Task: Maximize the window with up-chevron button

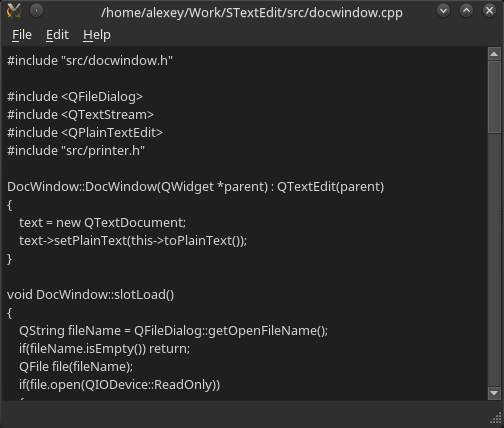Action: 466,11
